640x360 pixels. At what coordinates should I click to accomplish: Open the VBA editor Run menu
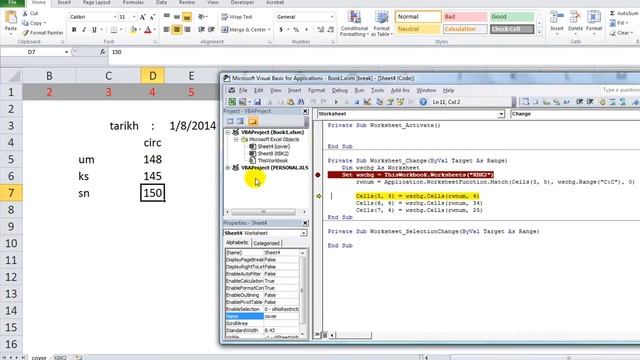(x=359, y=90)
